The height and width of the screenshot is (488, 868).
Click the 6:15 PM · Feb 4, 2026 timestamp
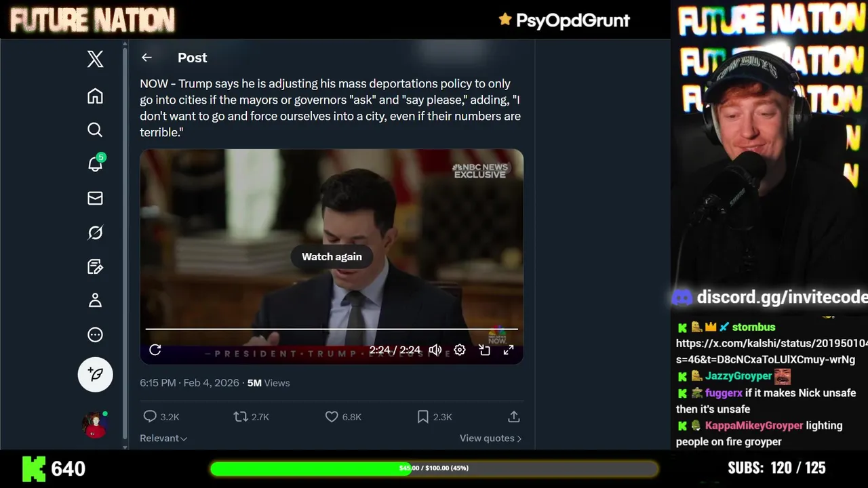[x=189, y=383]
